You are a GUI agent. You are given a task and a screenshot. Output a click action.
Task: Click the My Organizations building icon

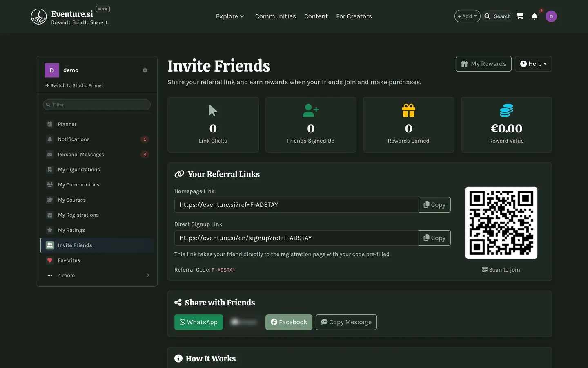click(x=50, y=170)
